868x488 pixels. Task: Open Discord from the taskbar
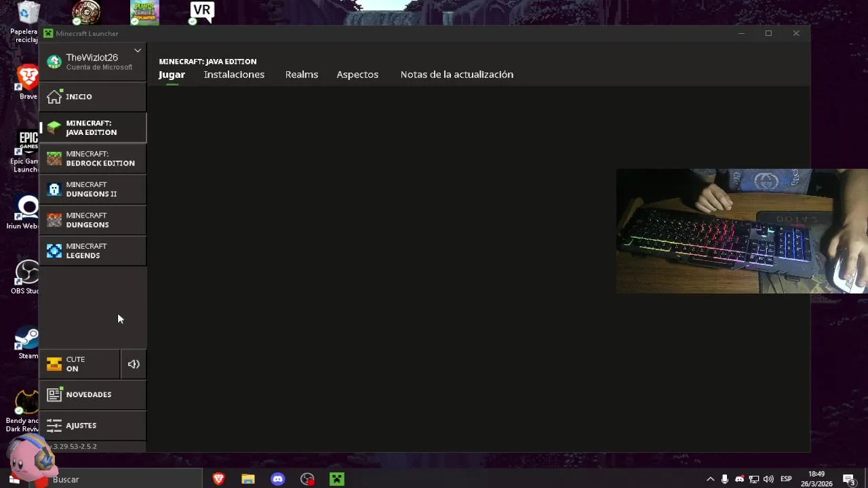point(278,479)
